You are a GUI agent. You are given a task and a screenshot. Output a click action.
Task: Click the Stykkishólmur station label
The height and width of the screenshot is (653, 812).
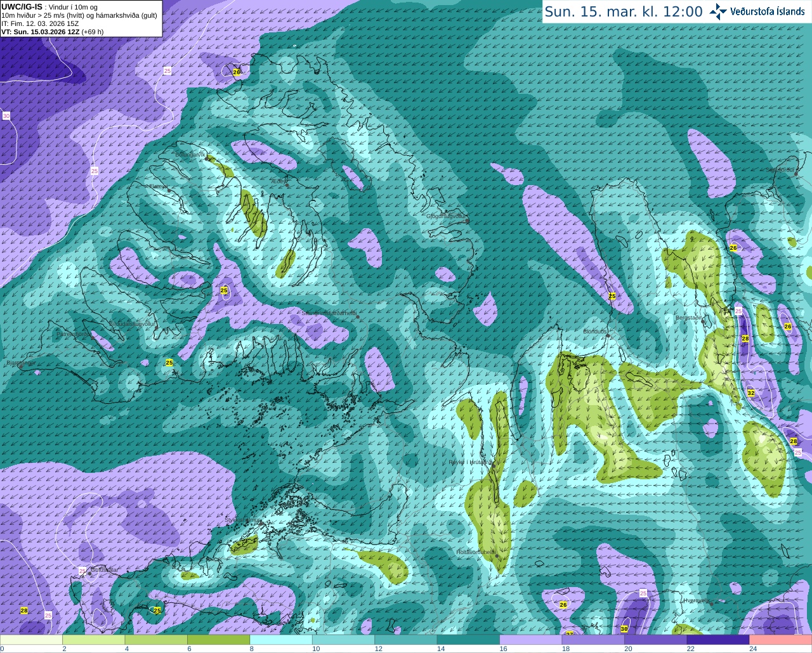243,520
